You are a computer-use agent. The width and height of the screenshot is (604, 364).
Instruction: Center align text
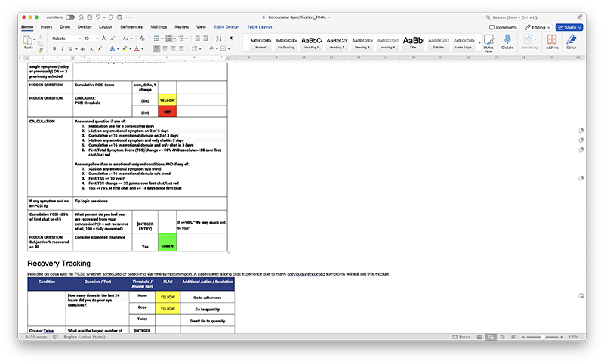165,49
